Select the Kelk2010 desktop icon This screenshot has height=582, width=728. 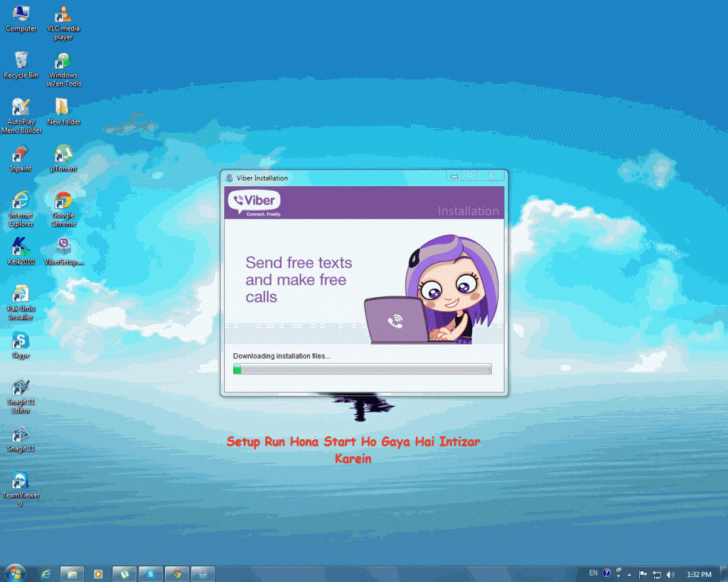click(21, 252)
